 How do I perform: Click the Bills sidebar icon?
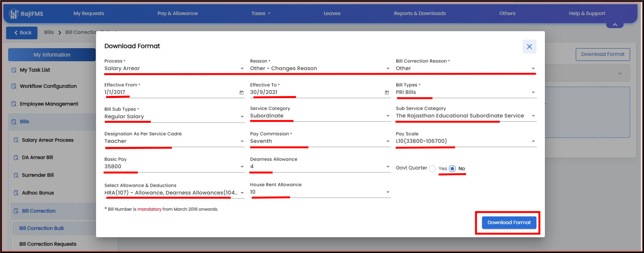pyautogui.click(x=14, y=122)
